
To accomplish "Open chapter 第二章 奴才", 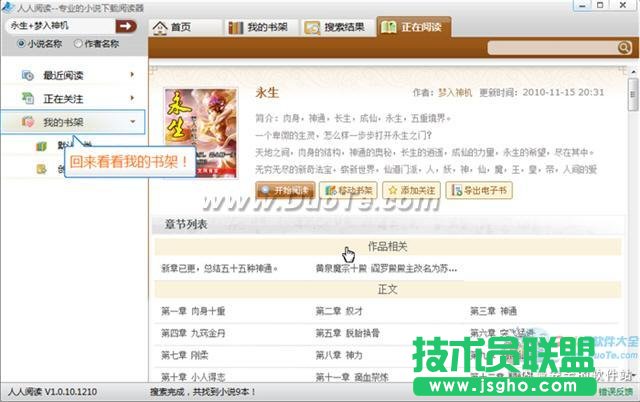I will tap(339, 311).
